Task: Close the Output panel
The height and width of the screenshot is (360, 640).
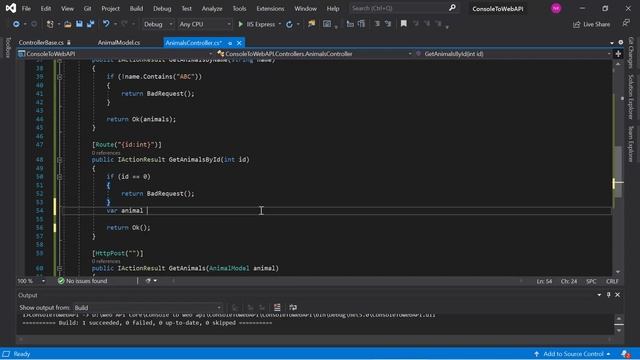Action: tap(618, 295)
